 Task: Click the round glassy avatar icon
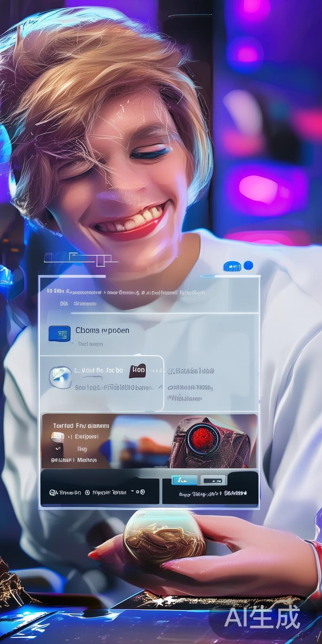coord(60,377)
